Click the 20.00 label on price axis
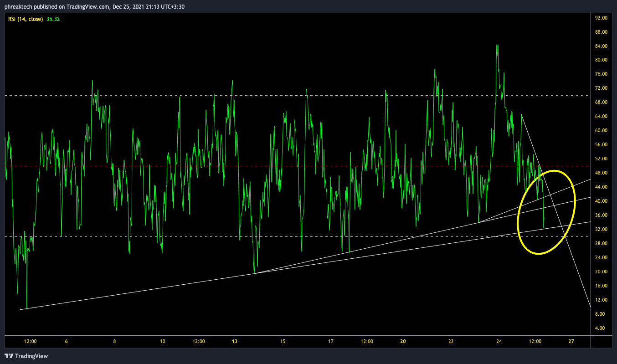Image resolution: width=617 pixels, height=364 pixels. pos(602,272)
